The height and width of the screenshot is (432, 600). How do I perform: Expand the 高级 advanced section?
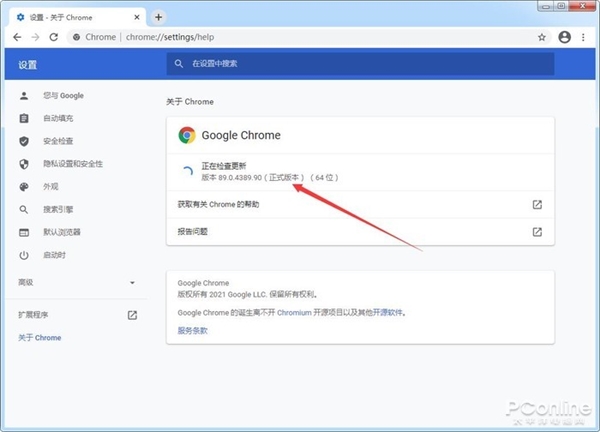(77, 282)
